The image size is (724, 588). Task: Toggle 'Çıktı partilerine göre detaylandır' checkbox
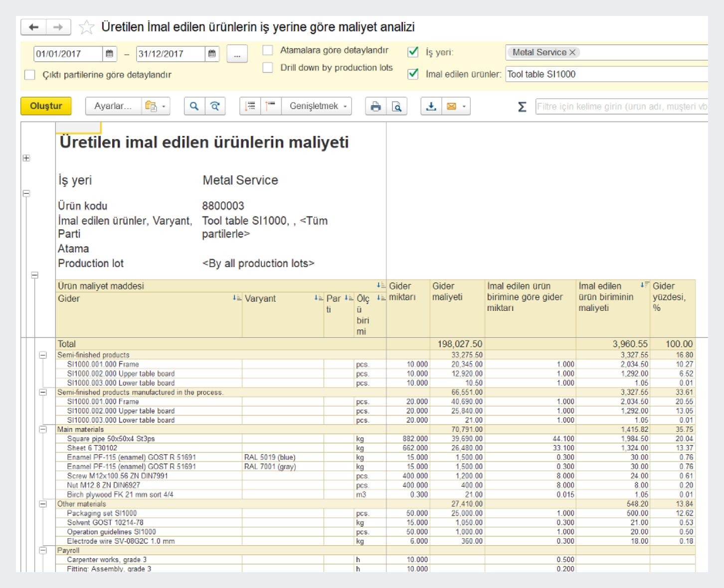point(30,75)
